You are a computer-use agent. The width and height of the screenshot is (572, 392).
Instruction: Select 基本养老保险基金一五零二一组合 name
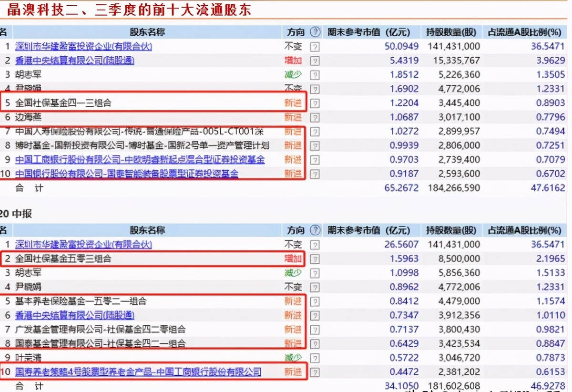pyautogui.click(x=81, y=301)
